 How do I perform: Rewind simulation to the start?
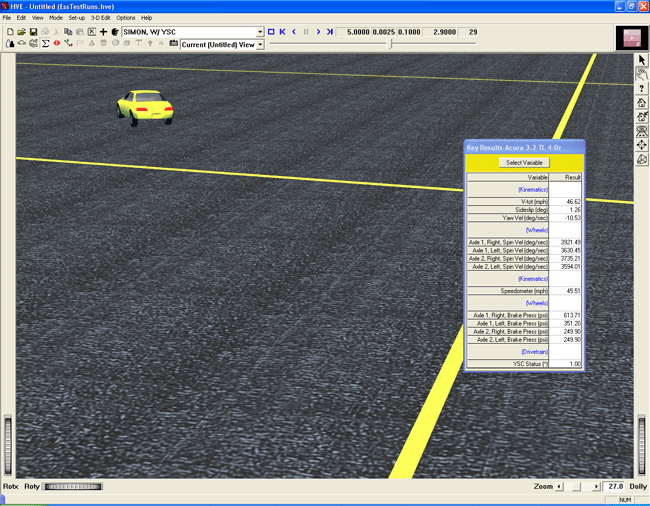point(282,32)
